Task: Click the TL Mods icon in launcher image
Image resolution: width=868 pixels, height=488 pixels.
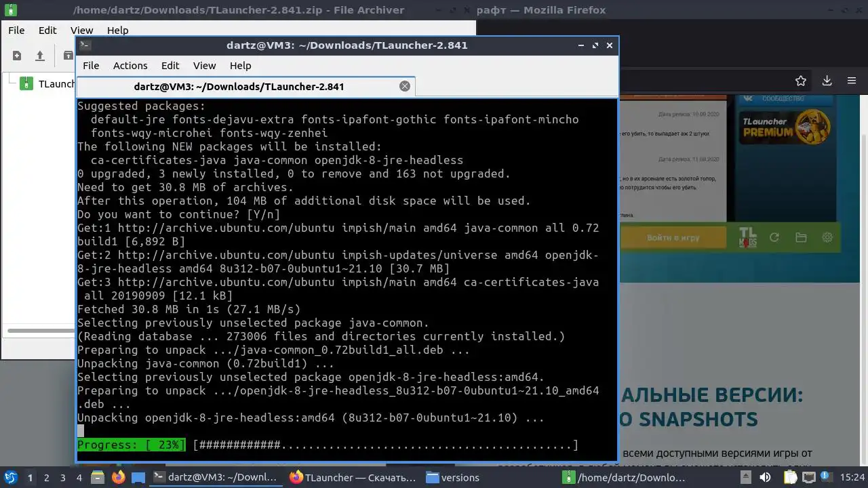Action: click(747, 237)
